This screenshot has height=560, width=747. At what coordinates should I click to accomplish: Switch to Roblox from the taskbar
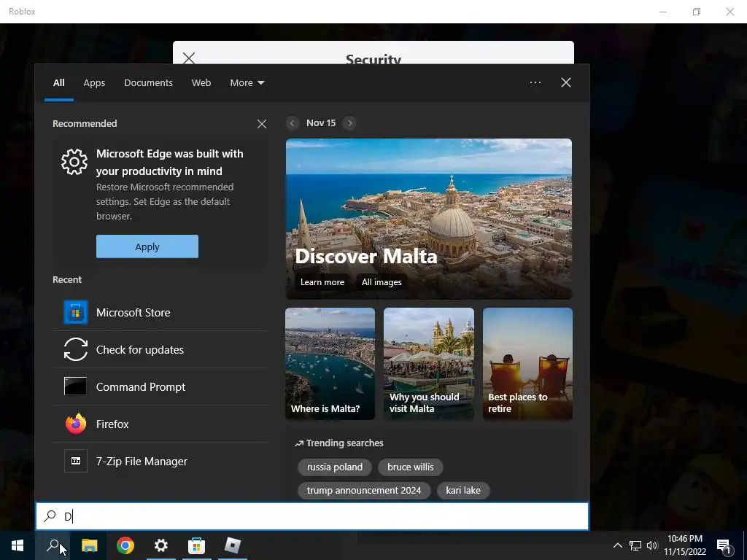[x=233, y=545]
